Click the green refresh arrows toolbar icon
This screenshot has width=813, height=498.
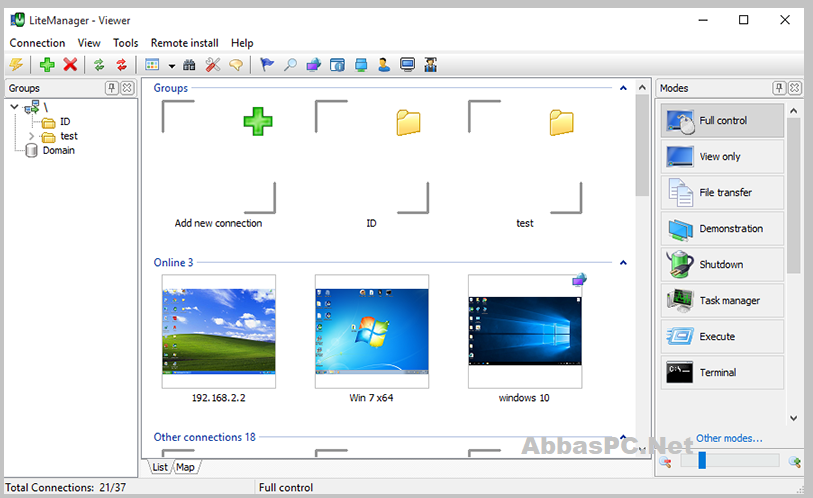pos(99,65)
